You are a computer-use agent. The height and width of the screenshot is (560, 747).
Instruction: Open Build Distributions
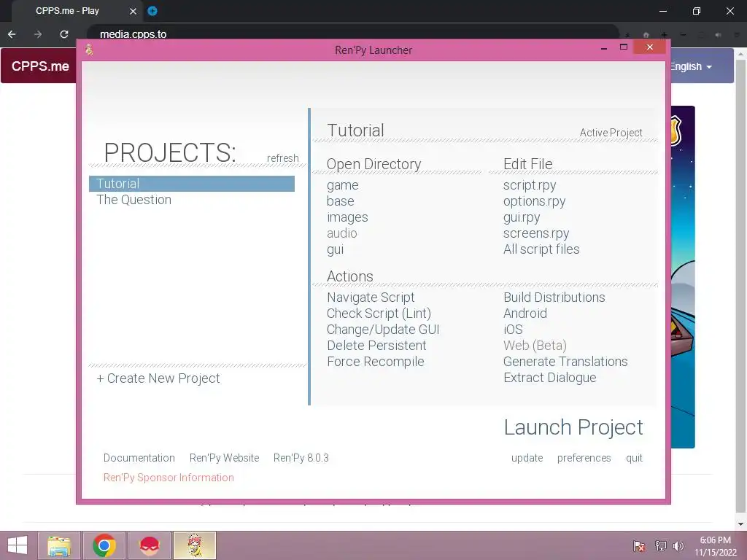click(x=554, y=297)
